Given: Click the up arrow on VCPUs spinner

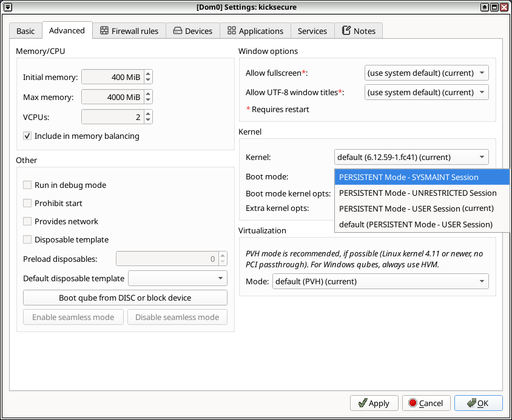Looking at the screenshot, I should coord(147,113).
